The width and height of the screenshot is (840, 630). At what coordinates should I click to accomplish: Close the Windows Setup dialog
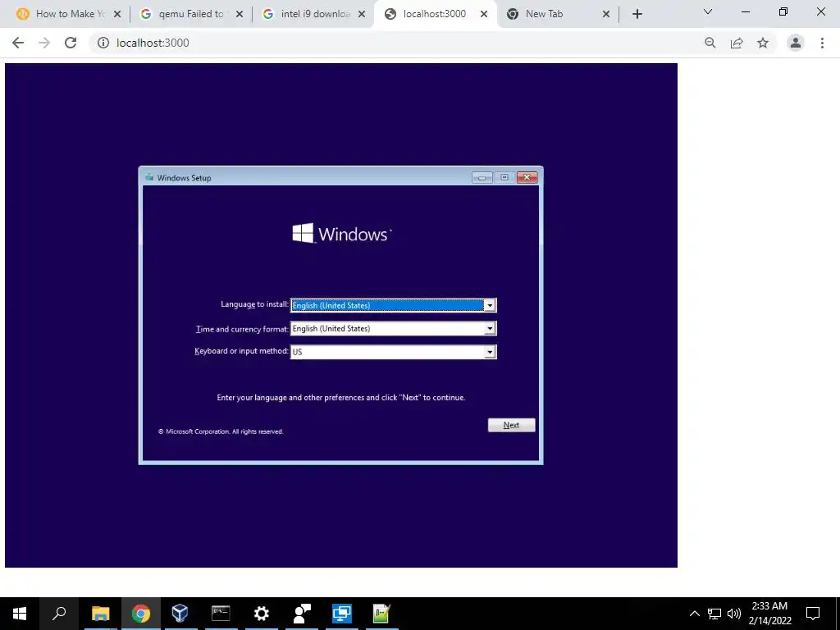point(527,177)
